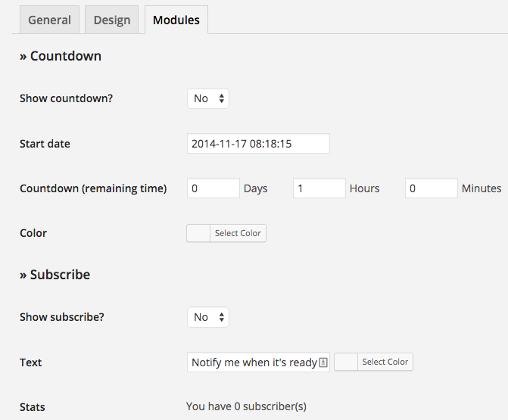
Task: Click the countdown color swatch
Action: 198,233
